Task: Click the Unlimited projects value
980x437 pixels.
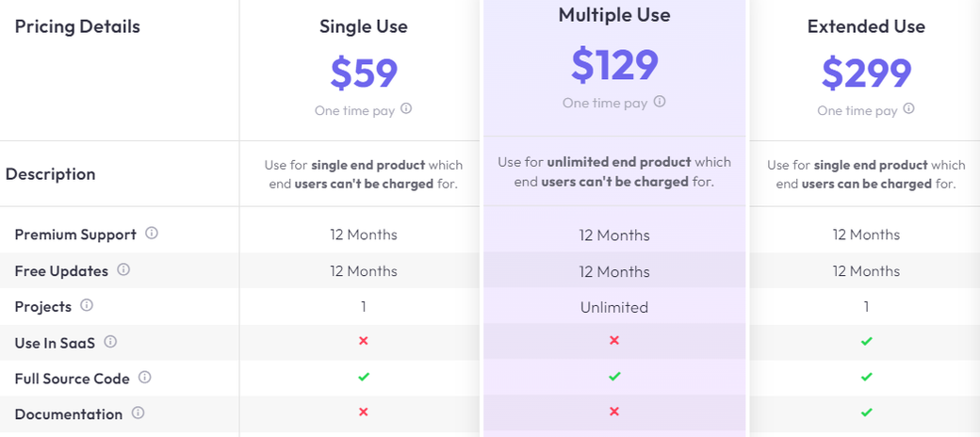Action: pos(614,307)
